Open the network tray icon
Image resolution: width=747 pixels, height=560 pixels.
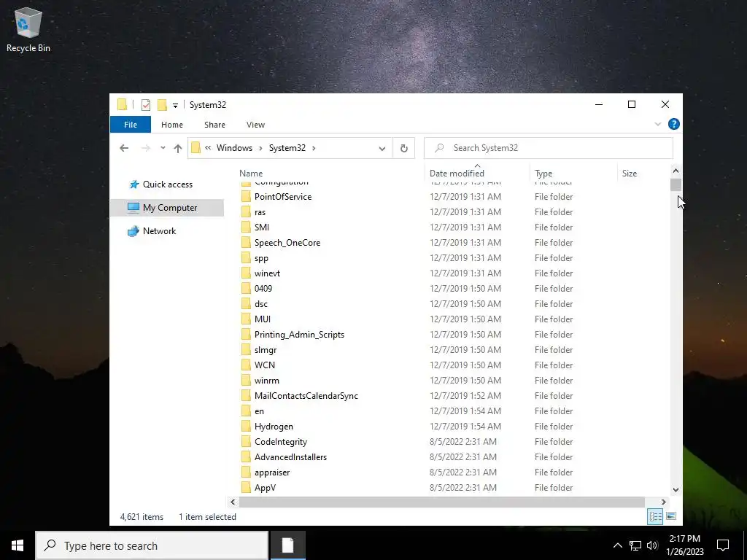click(635, 545)
